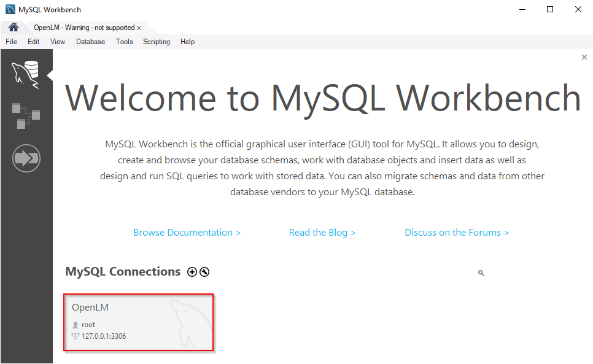The height and width of the screenshot is (364, 593).
Task: Click the Browse Documentation link
Action: [x=187, y=233]
